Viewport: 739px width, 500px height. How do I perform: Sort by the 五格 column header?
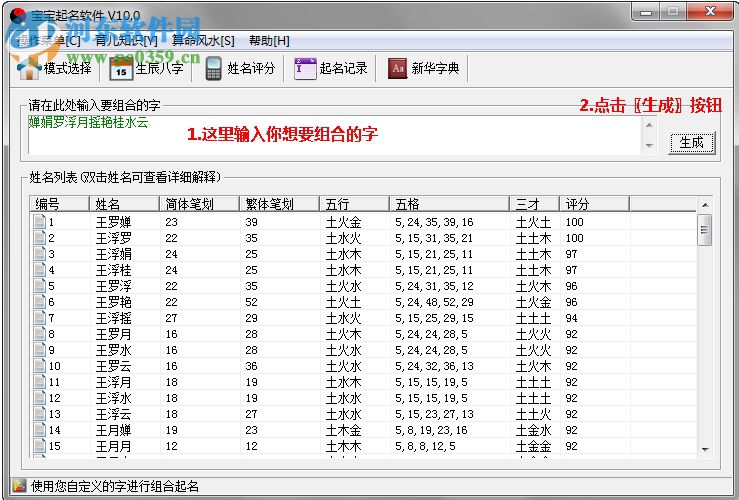point(450,204)
